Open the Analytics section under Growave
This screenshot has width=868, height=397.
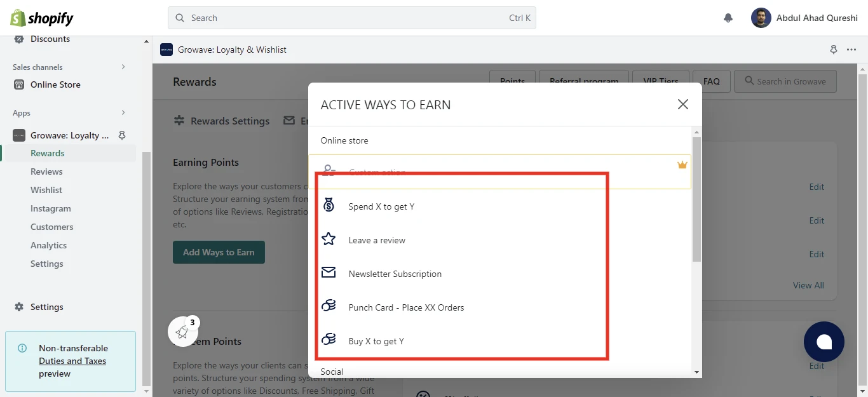pyautogui.click(x=48, y=245)
